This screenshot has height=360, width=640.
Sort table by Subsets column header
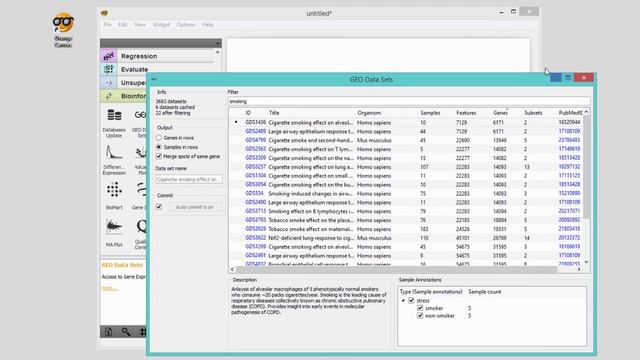click(533, 113)
